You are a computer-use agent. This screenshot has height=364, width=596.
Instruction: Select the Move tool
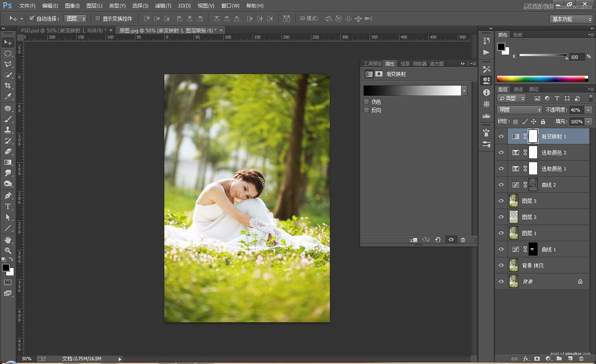click(x=8, y=42)
